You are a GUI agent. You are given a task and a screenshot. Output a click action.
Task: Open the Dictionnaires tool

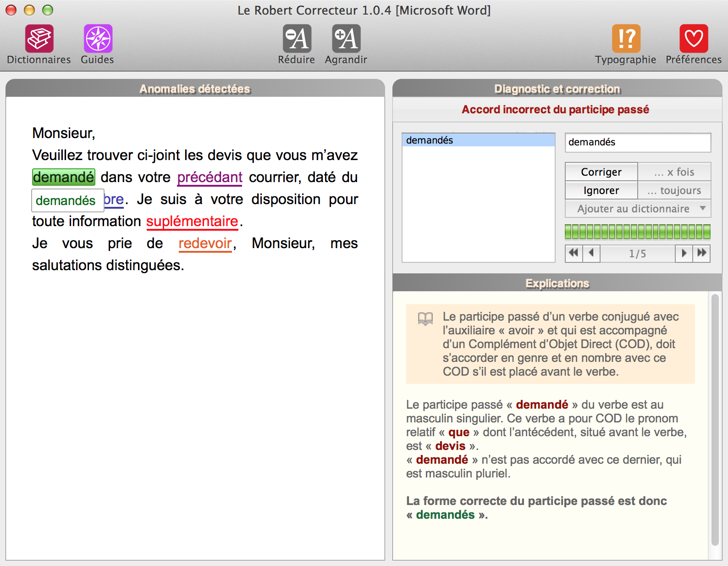[39, 39]
